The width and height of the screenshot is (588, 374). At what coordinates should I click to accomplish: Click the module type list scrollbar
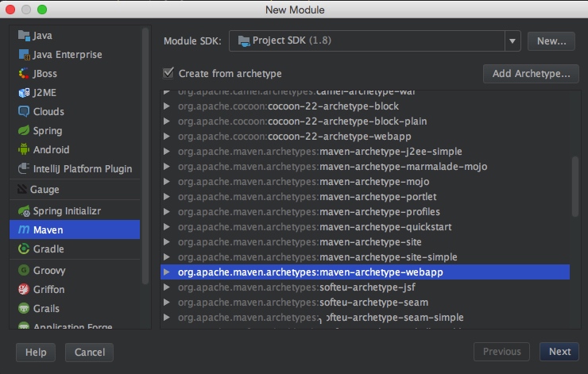145,157
